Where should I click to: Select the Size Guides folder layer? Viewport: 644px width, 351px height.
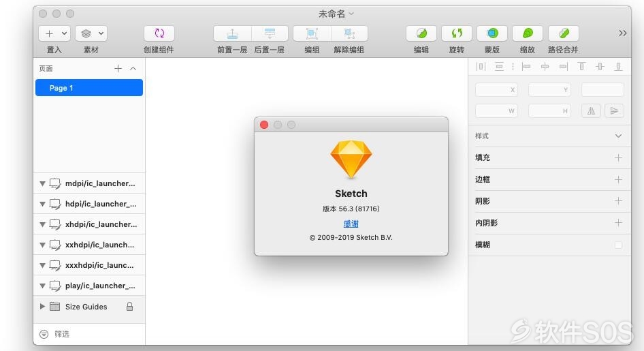click(89, 307)
